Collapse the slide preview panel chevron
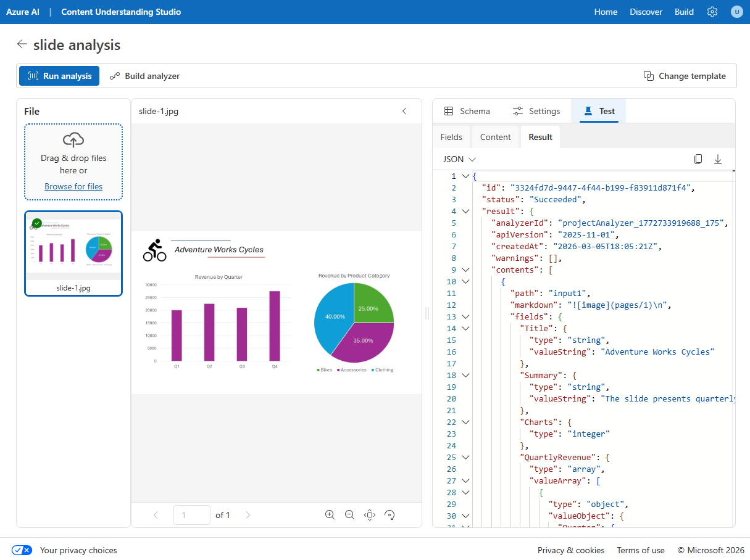This screenshot has width=750, height=560. 404,111
